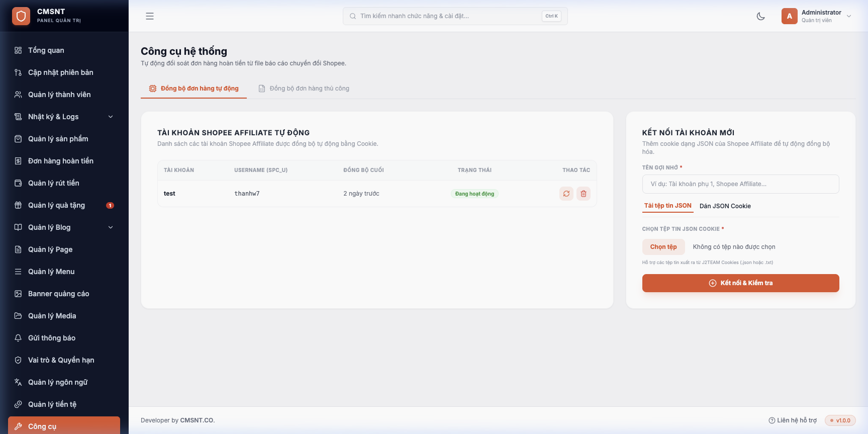Viewport: 868px width, 434px height.
Task: Click the Ctrl K shortcut badge
Action: (551, 16)
